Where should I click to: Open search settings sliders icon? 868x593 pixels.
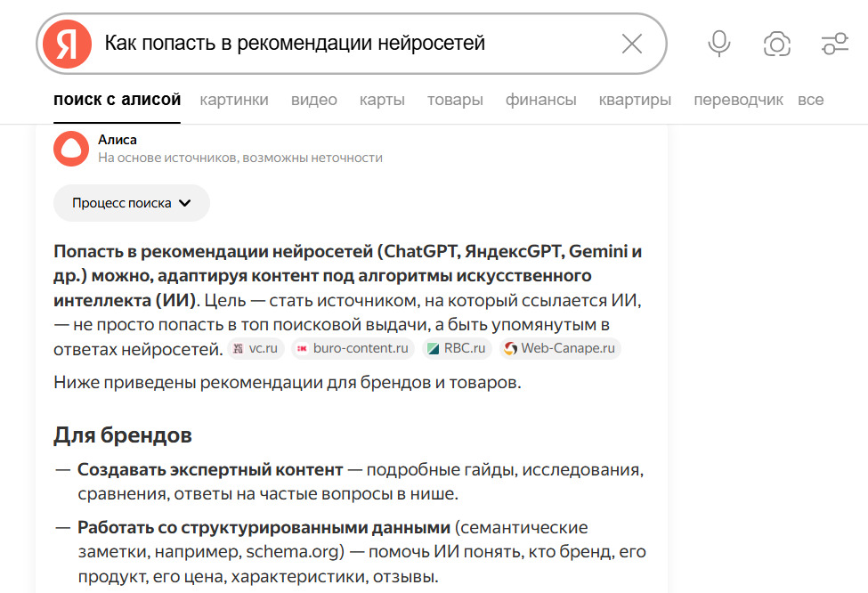835,44
